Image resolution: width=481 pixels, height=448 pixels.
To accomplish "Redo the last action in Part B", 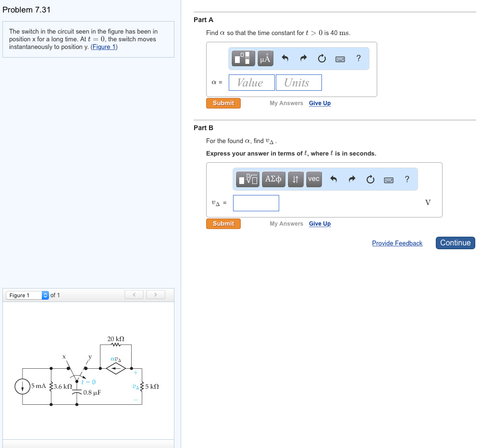I will (352, 179).
